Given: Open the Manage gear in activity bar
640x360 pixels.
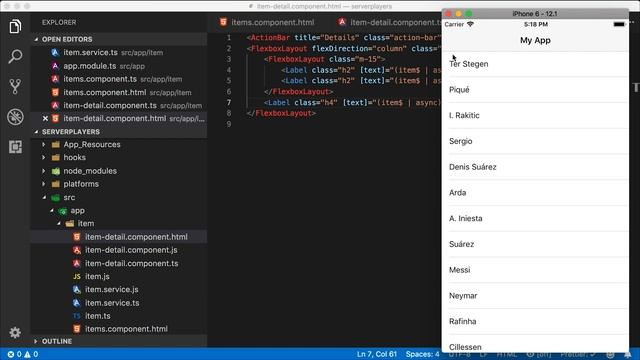Looking at the screenshot, I should click(x=15, y=333).
